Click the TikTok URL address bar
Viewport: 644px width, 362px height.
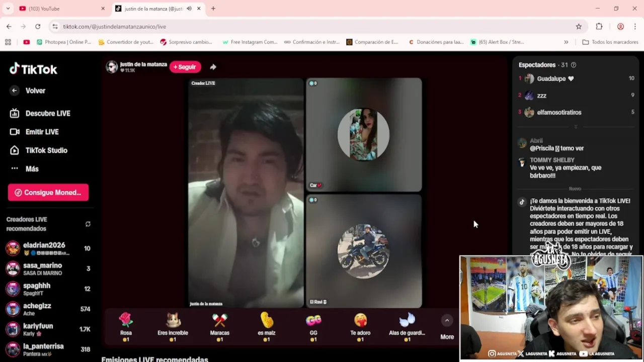317,27
